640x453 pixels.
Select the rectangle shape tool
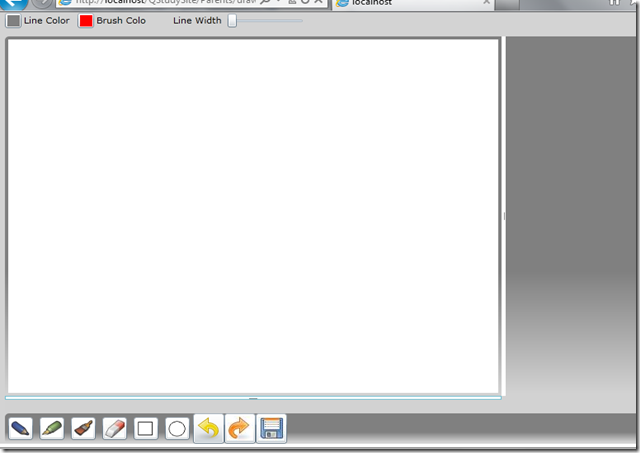pos(146,429)
